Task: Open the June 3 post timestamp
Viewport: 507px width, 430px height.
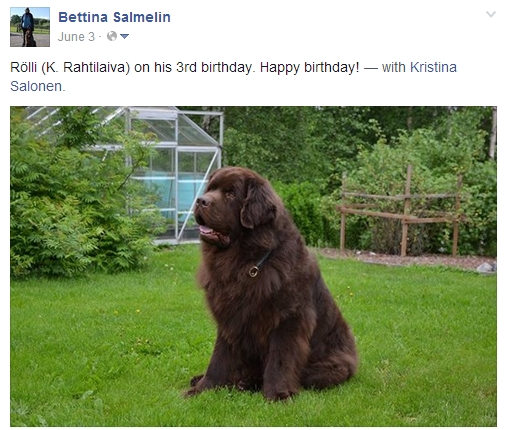Action: (x=76, y=37)
